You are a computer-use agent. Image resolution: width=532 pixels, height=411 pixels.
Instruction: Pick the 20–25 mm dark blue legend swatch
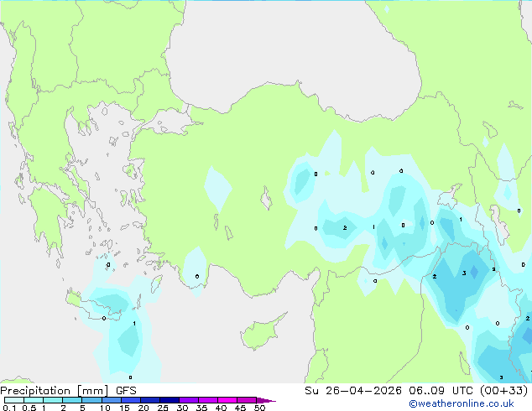(x=150, y=400)
